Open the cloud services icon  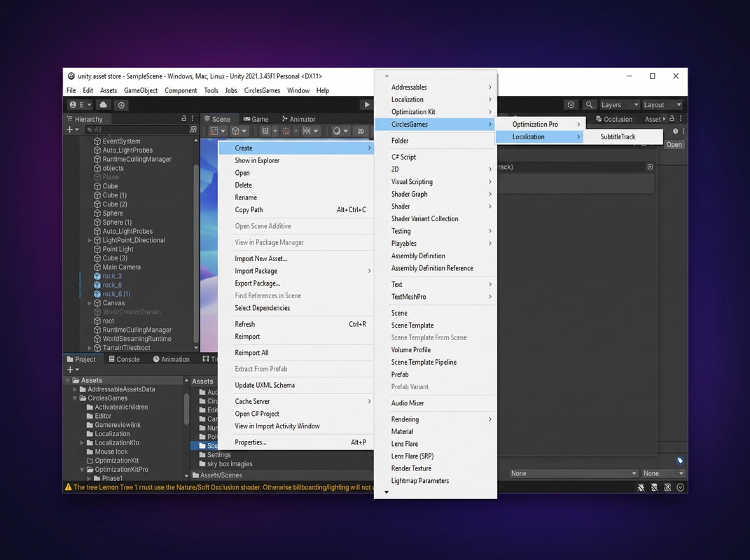click(x=104, y=105)
